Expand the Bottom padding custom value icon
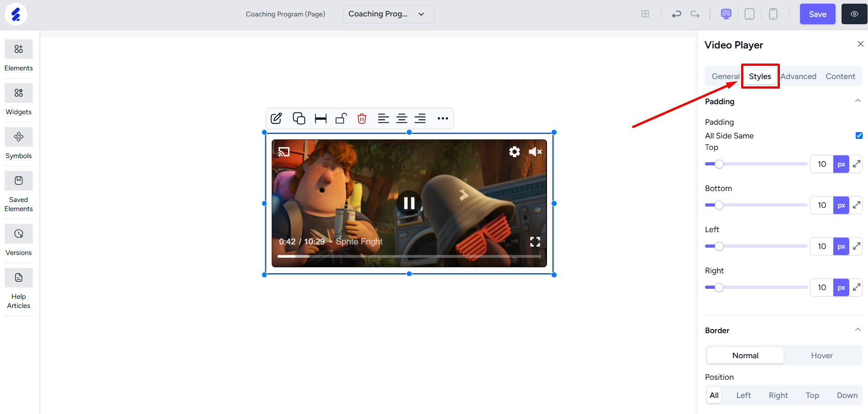 (857, 205)
